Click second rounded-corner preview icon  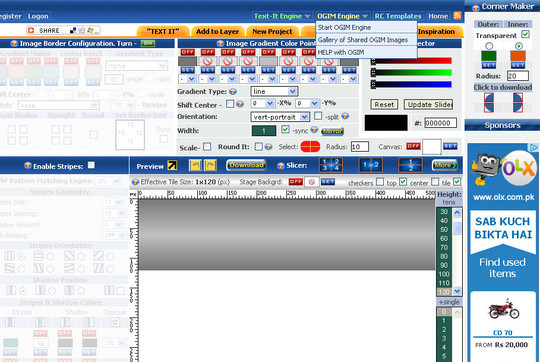(210, 165)
